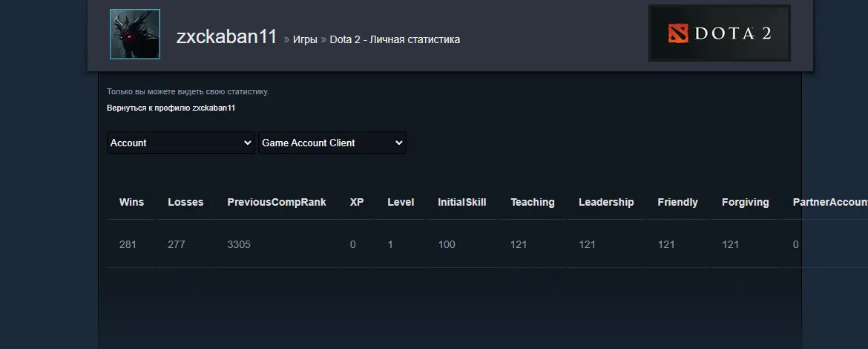868x349 pixels.
Task: Click the InitialSkill column header
Action: tap(462, 202)
